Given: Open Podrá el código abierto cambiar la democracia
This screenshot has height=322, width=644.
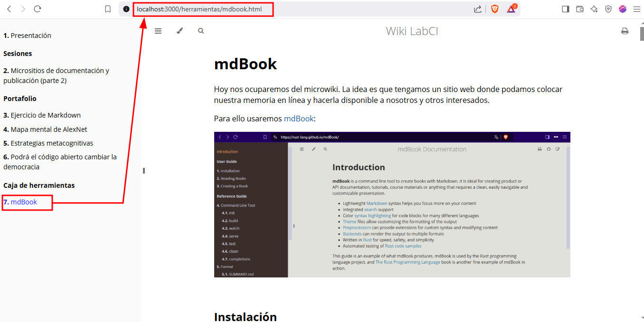Looking at the screenshot, I should 60,162.
